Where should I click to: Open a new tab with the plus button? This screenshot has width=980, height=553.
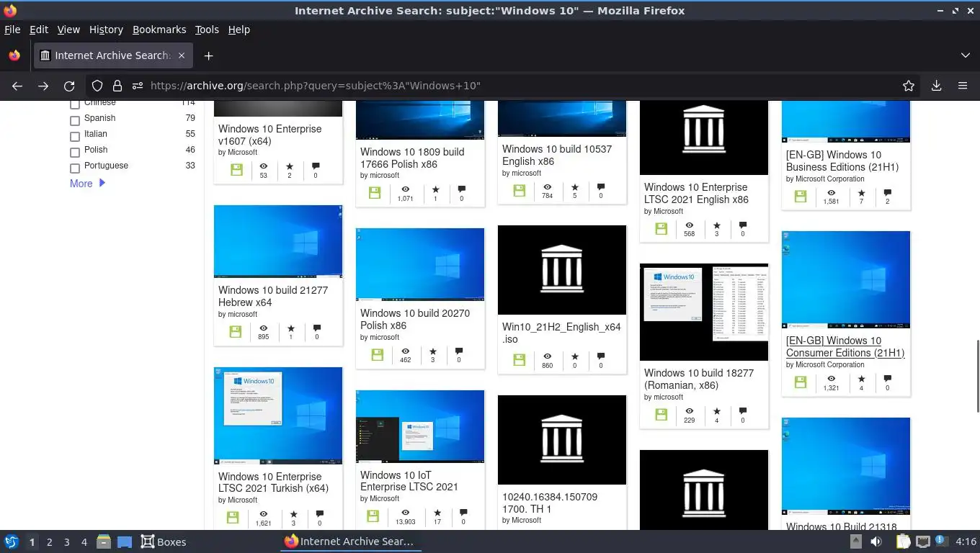coord(208,55)
